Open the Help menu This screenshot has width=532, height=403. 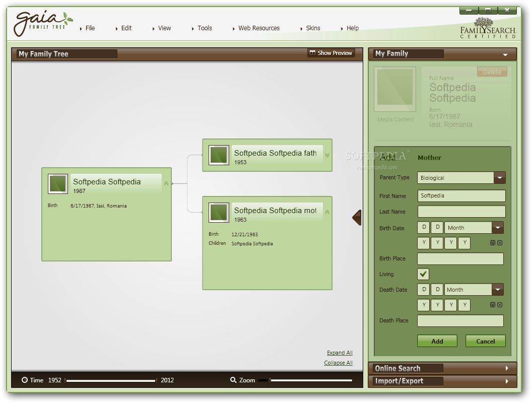coord(352,28)
